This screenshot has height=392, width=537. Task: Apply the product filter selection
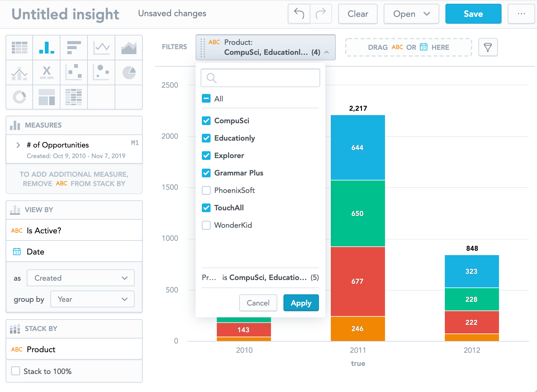(301, 303)
